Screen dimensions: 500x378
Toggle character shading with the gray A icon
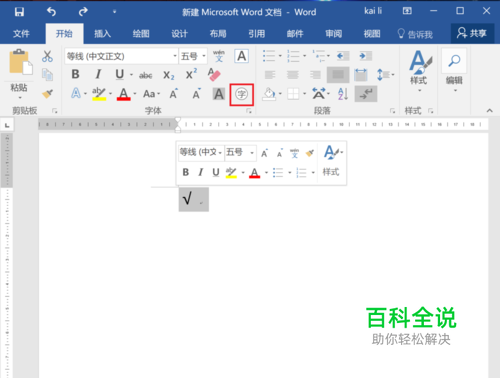219,94
